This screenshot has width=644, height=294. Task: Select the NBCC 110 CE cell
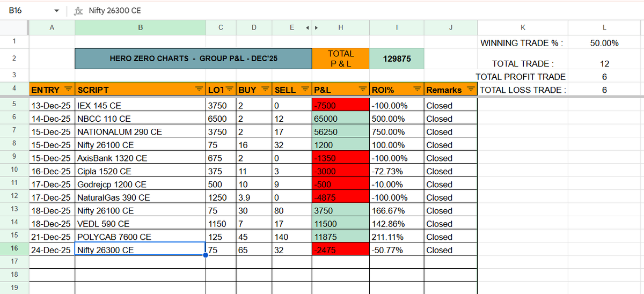coord(140,119)
